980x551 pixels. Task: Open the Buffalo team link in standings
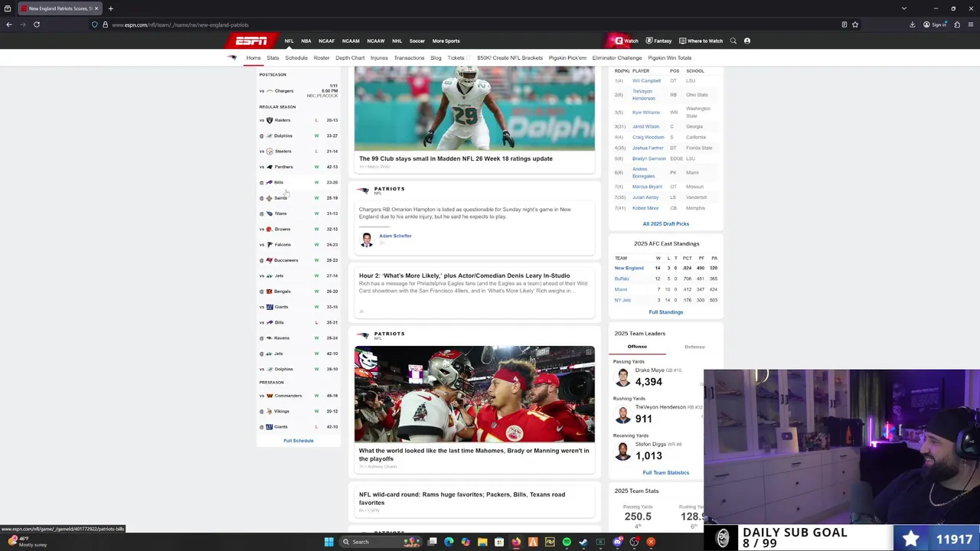pos(622,279)
